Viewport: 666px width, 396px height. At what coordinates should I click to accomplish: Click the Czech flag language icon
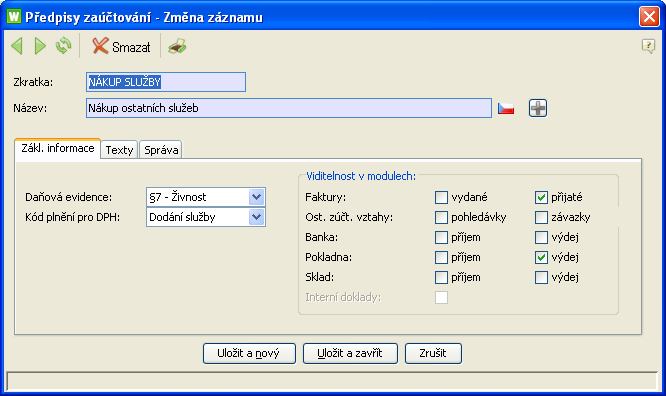(506, 108)
